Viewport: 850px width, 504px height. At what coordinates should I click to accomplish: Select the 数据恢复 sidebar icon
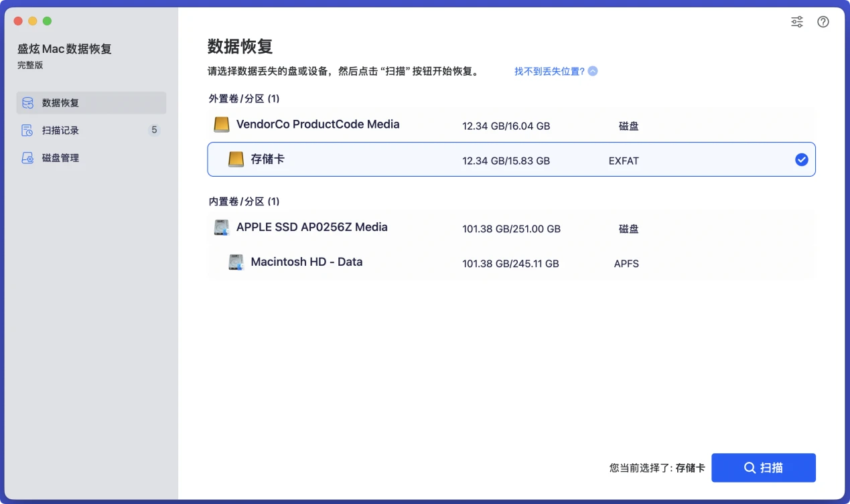coord(27,102)
